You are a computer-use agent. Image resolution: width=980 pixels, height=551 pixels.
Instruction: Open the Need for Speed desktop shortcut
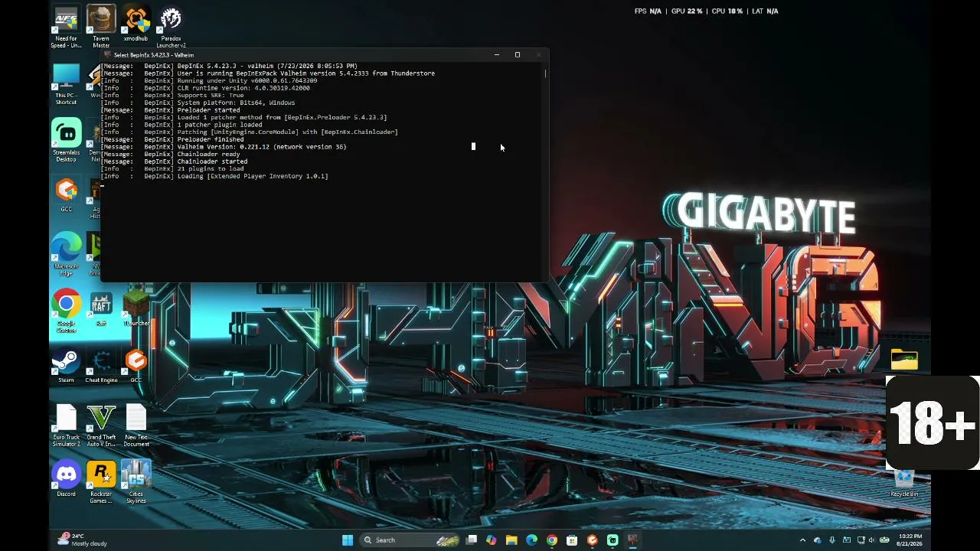coord(66,27)
